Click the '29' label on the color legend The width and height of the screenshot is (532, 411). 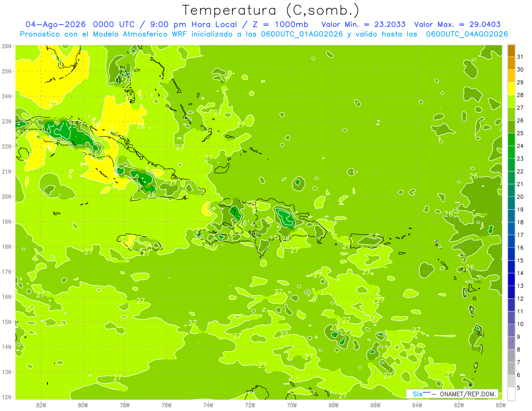[x=520, y=82]
